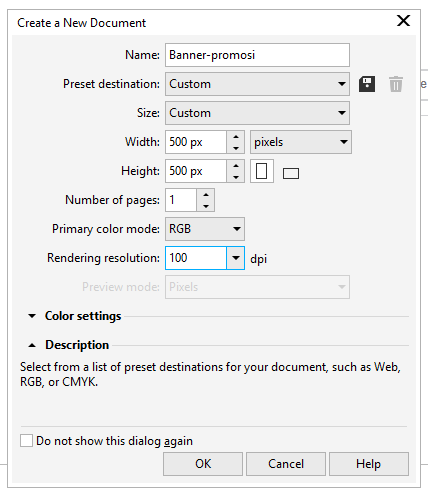Increase the Number of pages
The height and width of the screenshot is (494, 428).
(x=206, y=195)
